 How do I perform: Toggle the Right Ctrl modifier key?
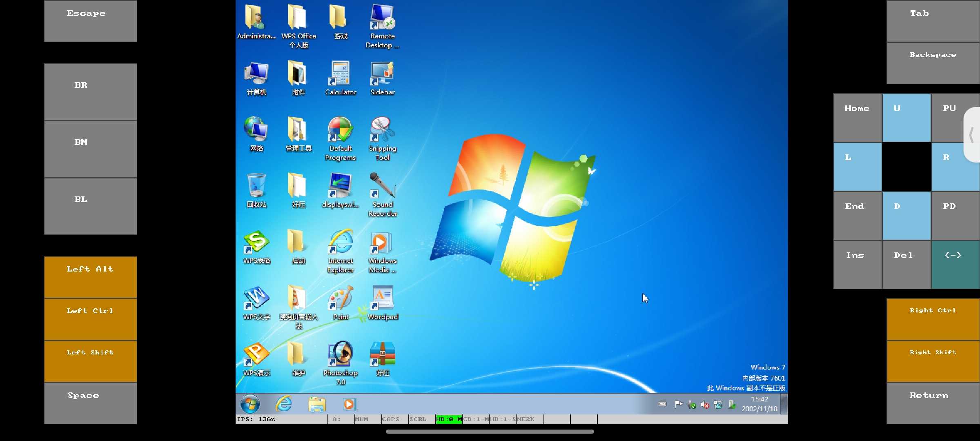tap(933, 319)
